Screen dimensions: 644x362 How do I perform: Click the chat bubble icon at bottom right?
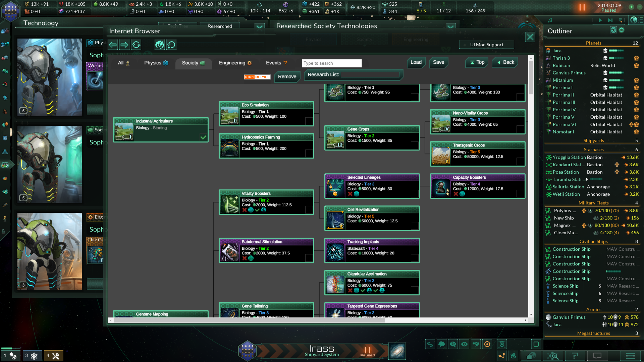click(597, 356)
